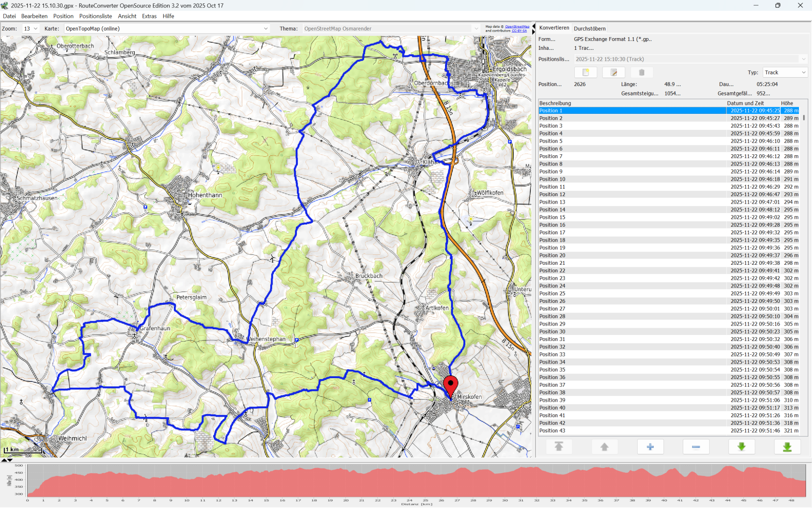Click the rename position list pencil icon
Image resolution: width=812 pixels, height=508 pixels.
pyautogui.click(x=614, y=72)
